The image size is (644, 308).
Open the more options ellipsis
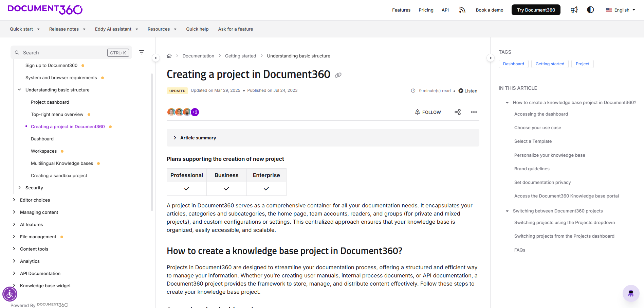point(474,112)
